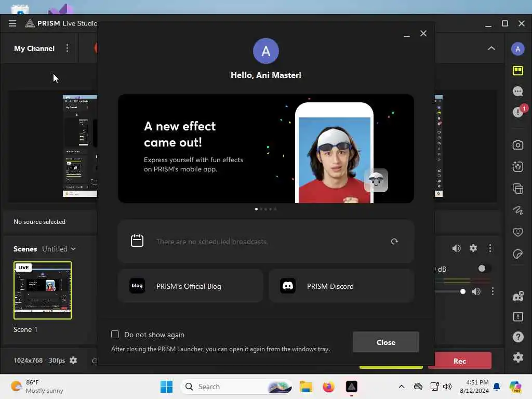The width and height of the screenshot is (532, 399).
Task: Open audio track three-dot options
Action: pyautogui.click(x=493, y=291)
